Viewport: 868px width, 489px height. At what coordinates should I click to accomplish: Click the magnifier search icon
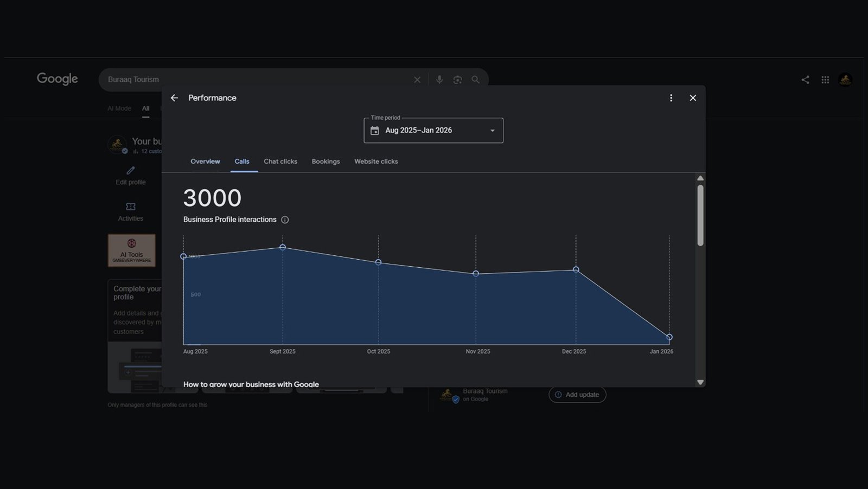pyautogui.click(x=475, y=80)
